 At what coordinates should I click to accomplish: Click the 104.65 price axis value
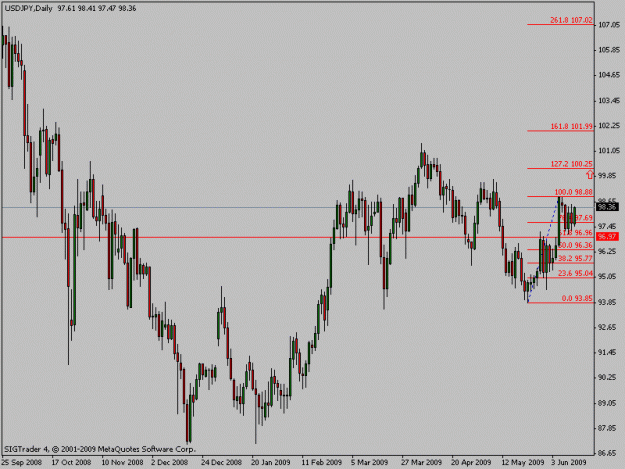click(x=609, y=75)
